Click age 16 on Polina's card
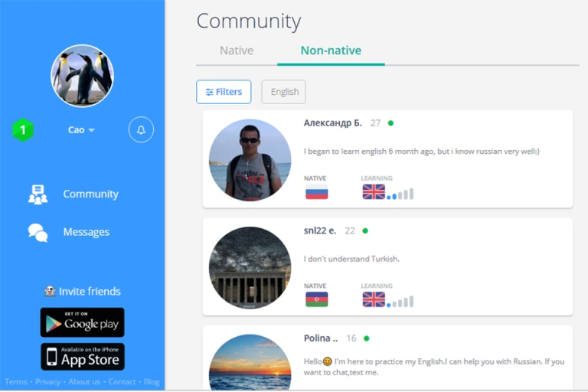The height and width of the screenshot is (392, 588). (351, 338)
